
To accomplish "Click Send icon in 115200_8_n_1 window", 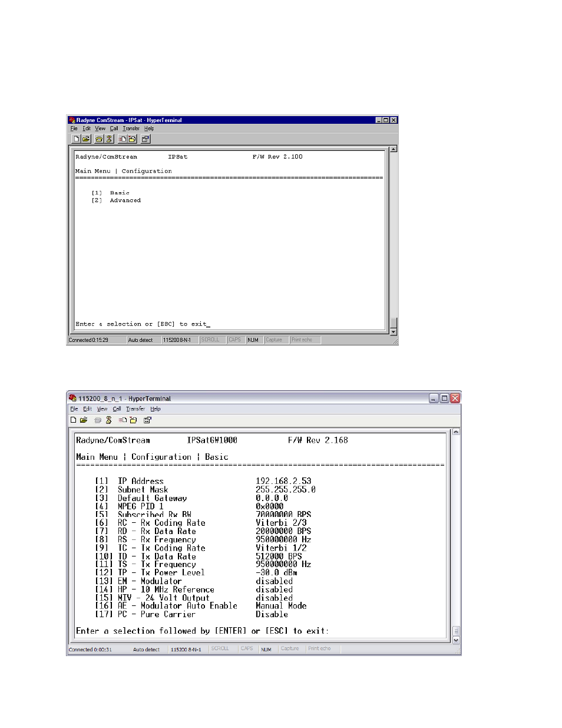I will [123, 420].
